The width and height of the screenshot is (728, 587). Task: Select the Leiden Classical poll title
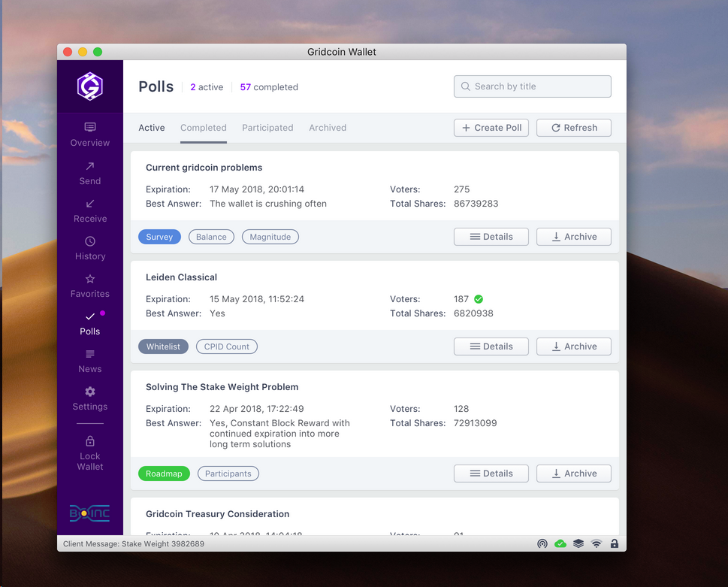[181, 277]
